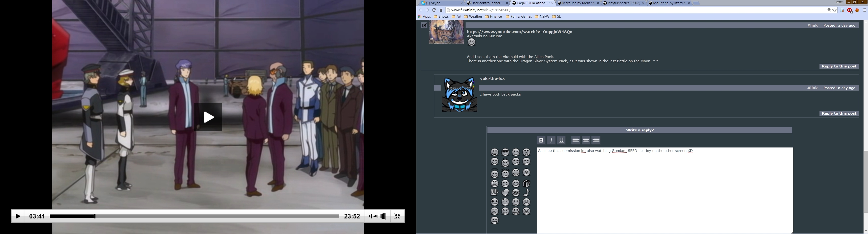The image size is (868, 234).
Task: Click the video seek progress bar
Action: click(x=195, y=217)
